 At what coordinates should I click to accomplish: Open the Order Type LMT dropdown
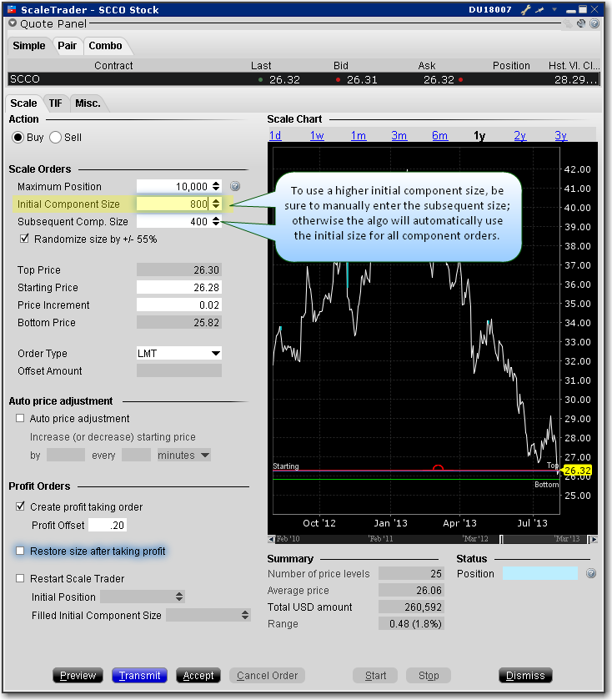[x=215, y=354]
